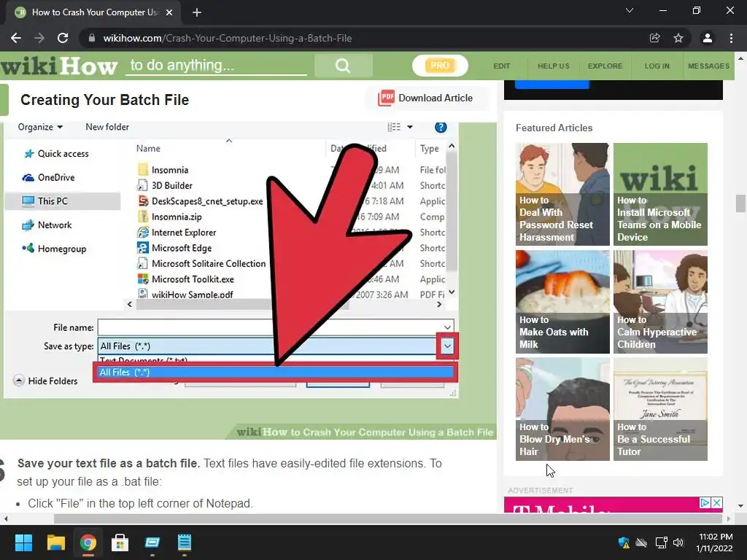This screenshot has height=560, width=747.
Task: Go back with the browser back arrow
Action: pos(16,38)
